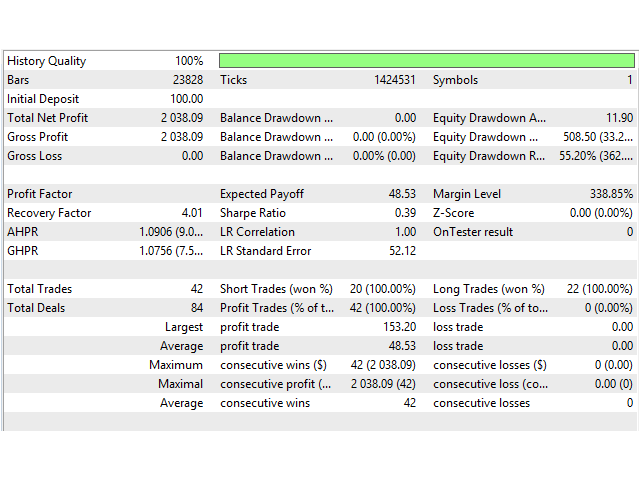
Task: Select the LR Standard Error value 52.12
Action: 401,251
